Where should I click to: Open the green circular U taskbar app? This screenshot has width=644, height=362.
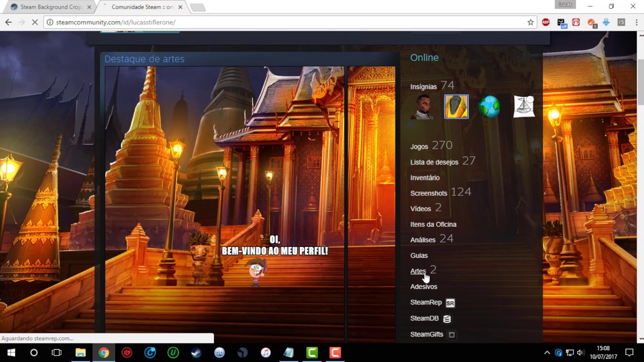173,352
